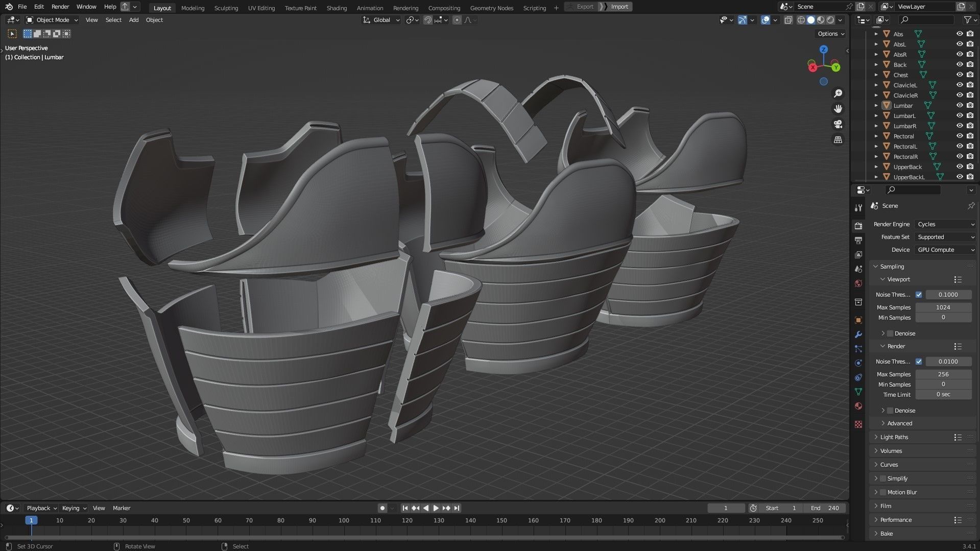Image resolution: width=980 pixels, height=551 pixels.
Task: Click the pan hand gizmo
Action: pos(838,109)
